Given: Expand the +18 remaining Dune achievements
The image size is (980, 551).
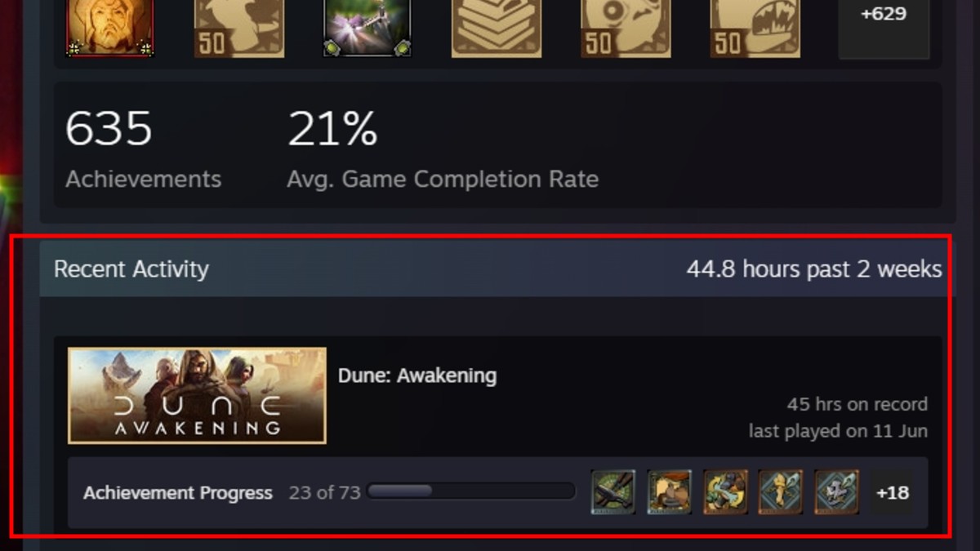Looking at the screenshot, I should point(892,493).
